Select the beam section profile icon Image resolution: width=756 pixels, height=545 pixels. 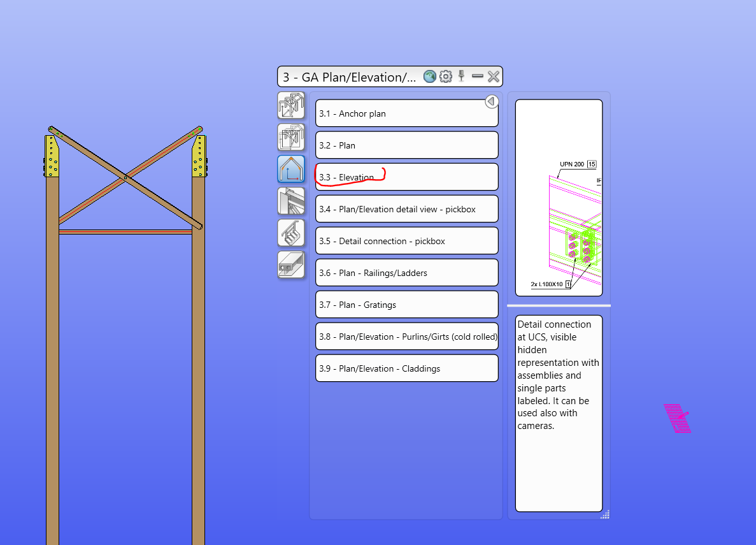[x=291, y=265]
